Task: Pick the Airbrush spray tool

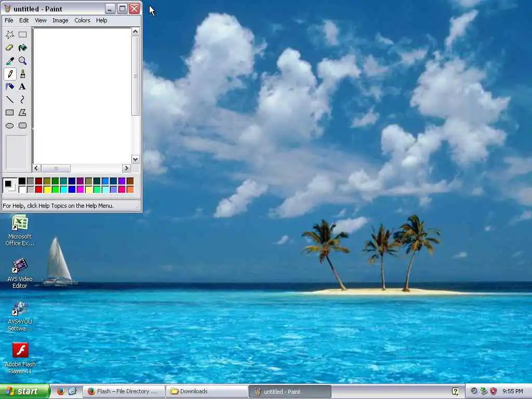Action: (9, 87)
